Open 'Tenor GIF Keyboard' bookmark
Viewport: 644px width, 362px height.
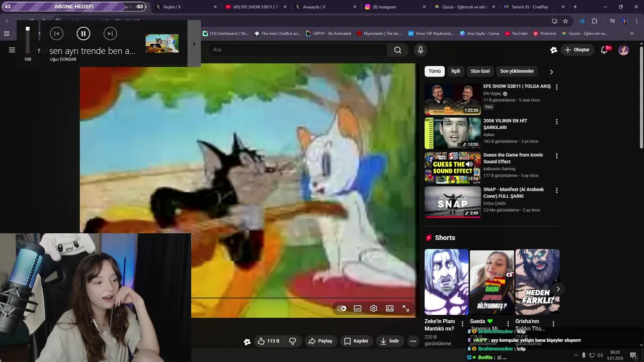431,34
